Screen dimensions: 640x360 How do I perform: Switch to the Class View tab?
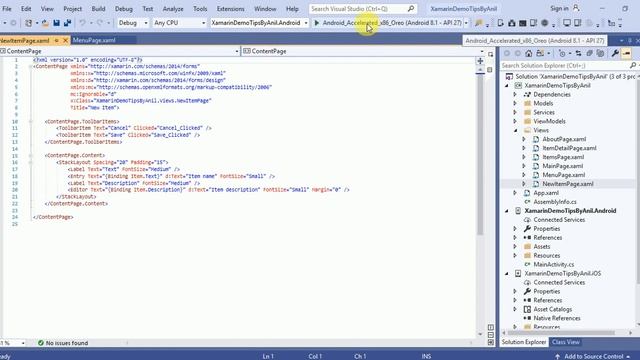(x=566, y=342)
